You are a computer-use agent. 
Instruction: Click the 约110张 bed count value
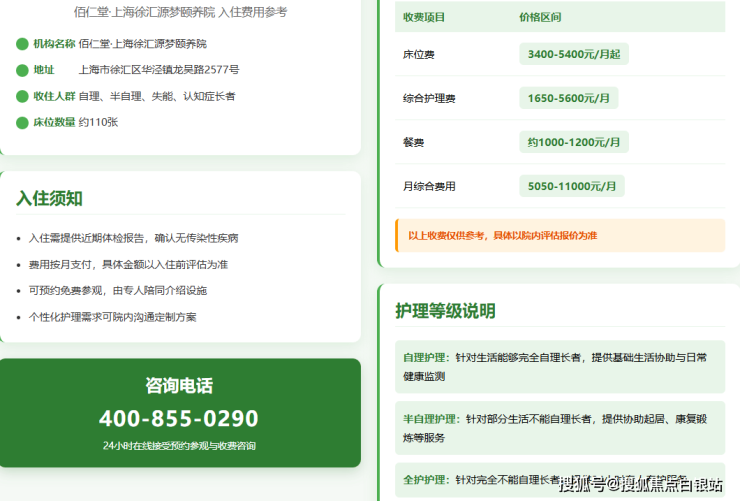pyautogui.click(x=99, y=122)
